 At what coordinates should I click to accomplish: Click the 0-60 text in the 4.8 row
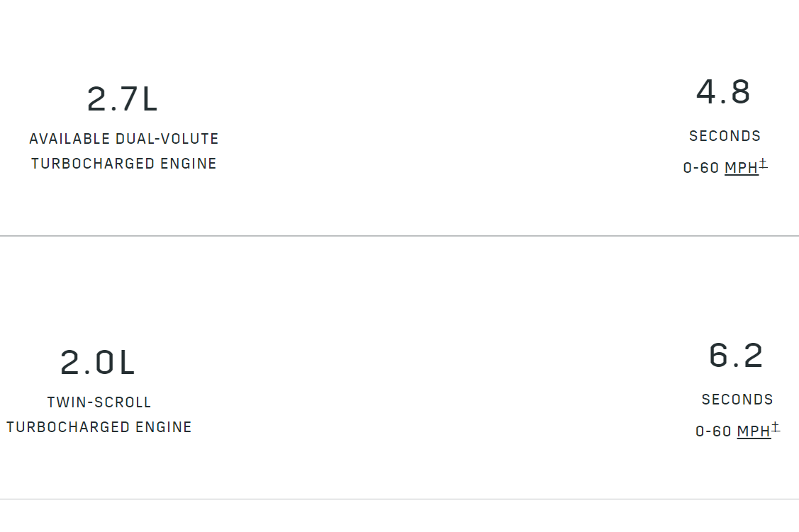tap(701, 169)
